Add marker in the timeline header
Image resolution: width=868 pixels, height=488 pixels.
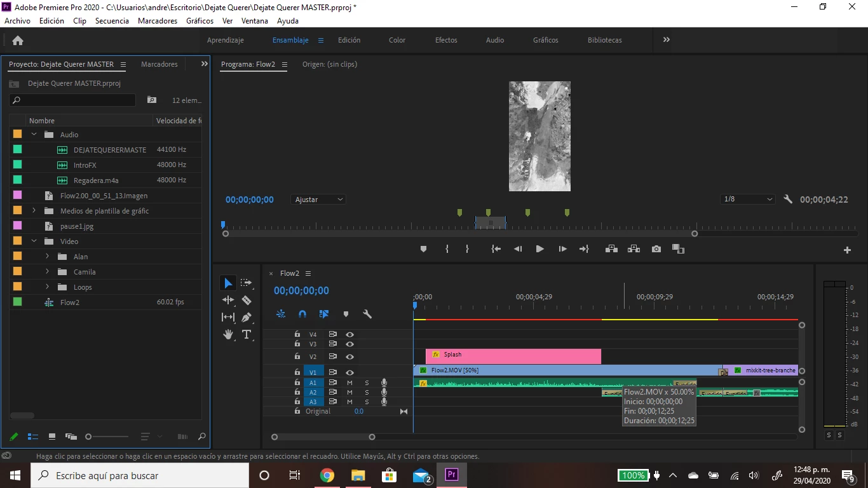[x=346, y=314]
